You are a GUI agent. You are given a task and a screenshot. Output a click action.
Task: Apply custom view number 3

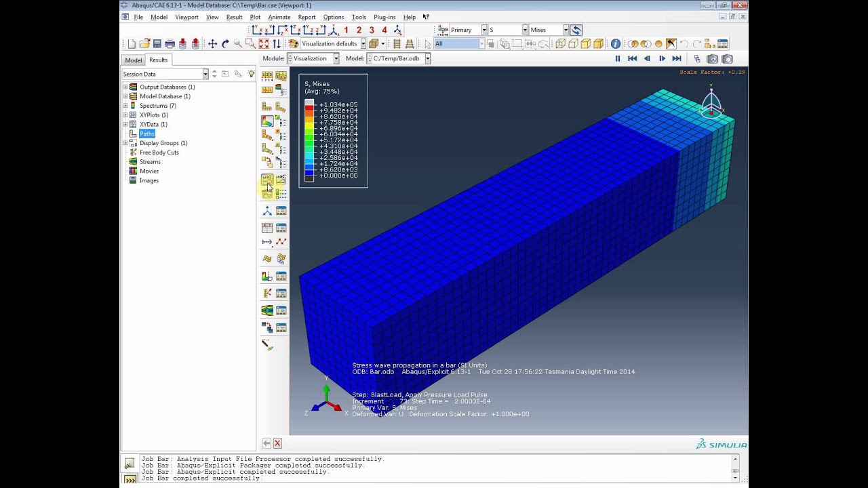pyautogui.click(x=372, y=30)
